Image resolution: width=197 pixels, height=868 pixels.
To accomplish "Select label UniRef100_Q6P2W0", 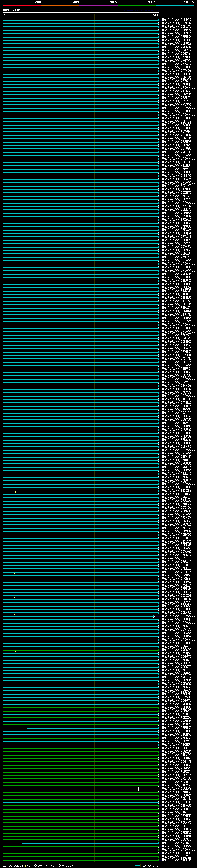I will click(x=177, y=94).
